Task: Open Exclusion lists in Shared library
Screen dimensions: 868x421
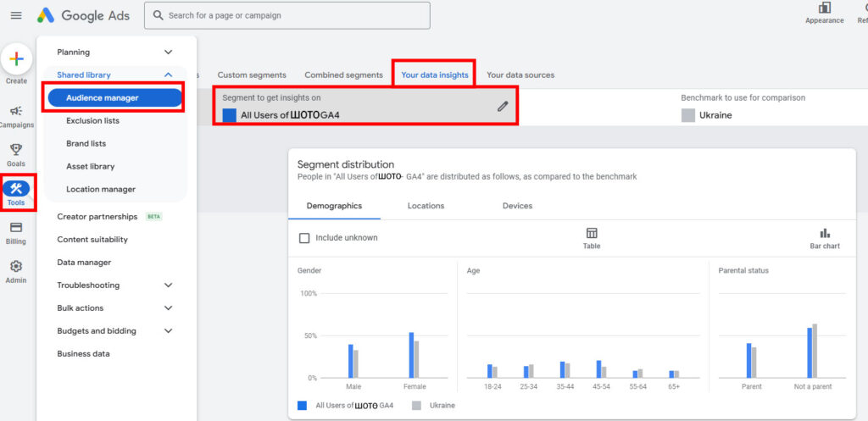Action: 92,121
